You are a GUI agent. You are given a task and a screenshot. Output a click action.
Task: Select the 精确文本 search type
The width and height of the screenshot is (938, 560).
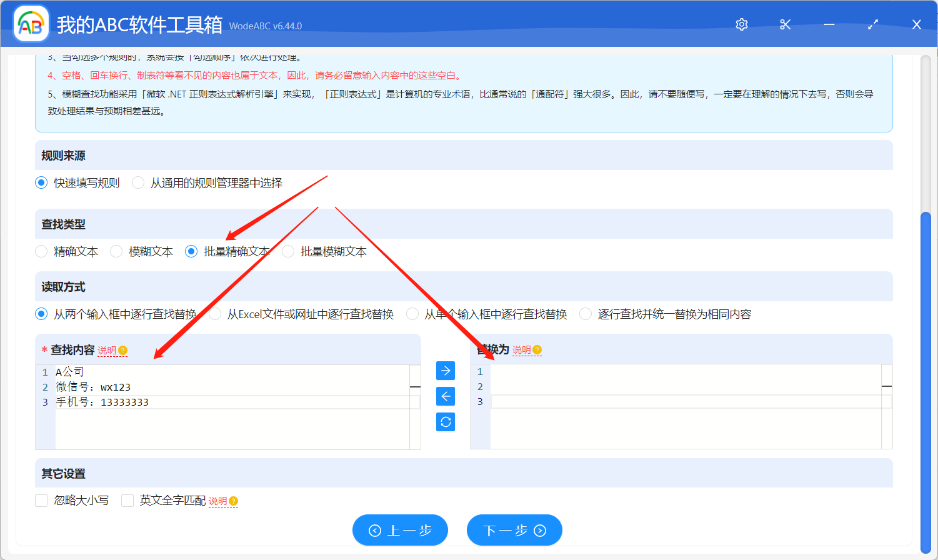click(41, 251)
